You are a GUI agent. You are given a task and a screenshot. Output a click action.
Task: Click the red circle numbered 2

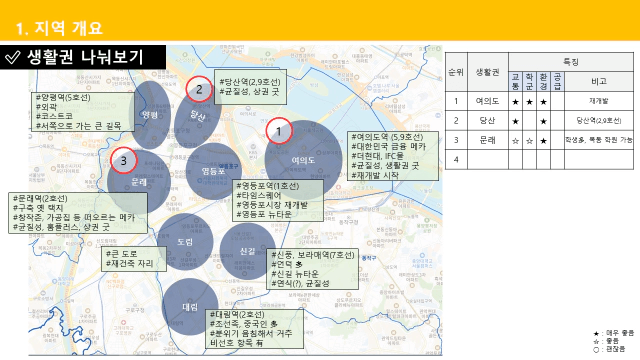(199, 89)
